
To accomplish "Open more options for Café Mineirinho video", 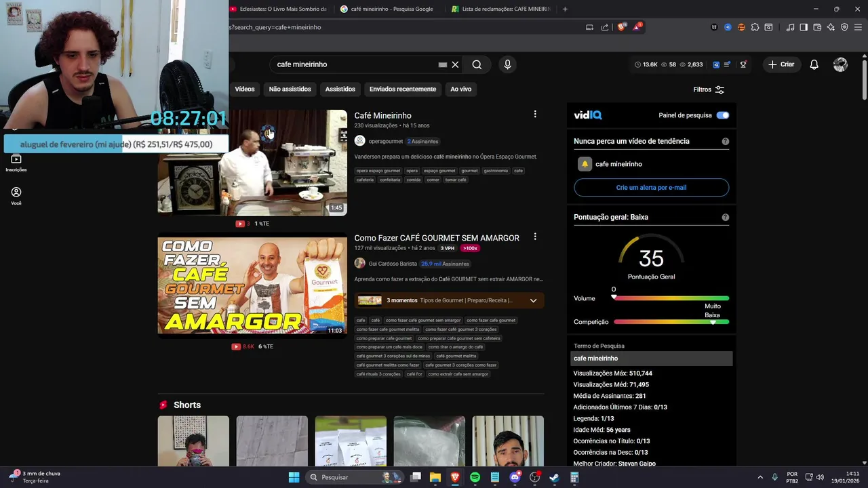I will click(535, 115).
